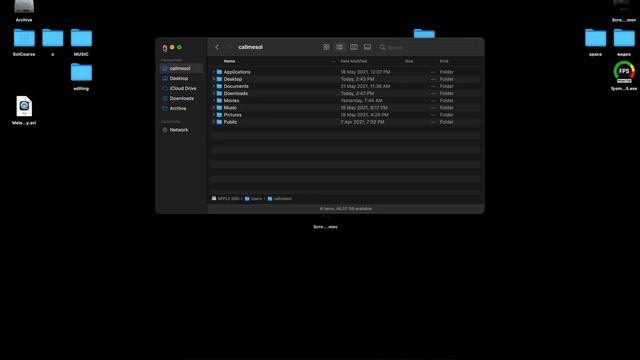Image resolution: width=640 pixels, height=360 pixels.
Task: Select the SolCourse desktop folder
Action: [24, 42]
